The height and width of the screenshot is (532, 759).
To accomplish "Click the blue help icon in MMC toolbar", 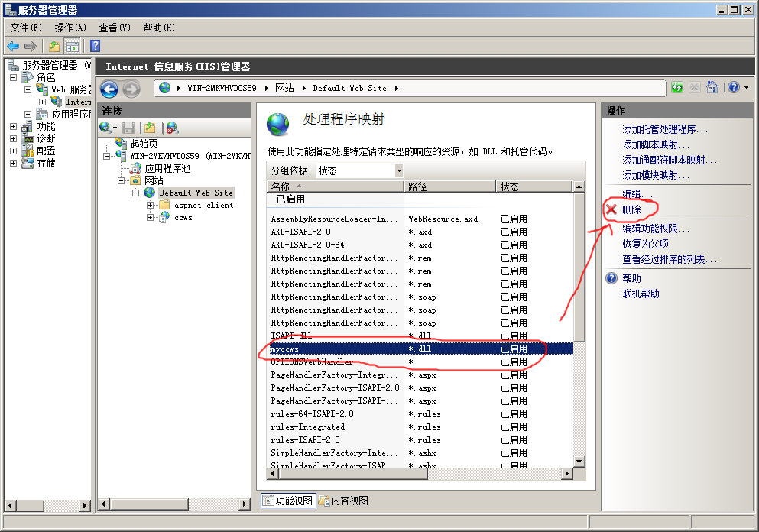I will coord(96,46).
